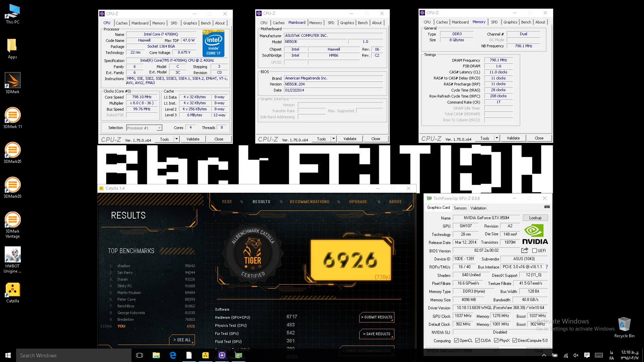Click the CPU-Z taskbar icon
This screenshot has width=644, height=362.
coord(222,355)
